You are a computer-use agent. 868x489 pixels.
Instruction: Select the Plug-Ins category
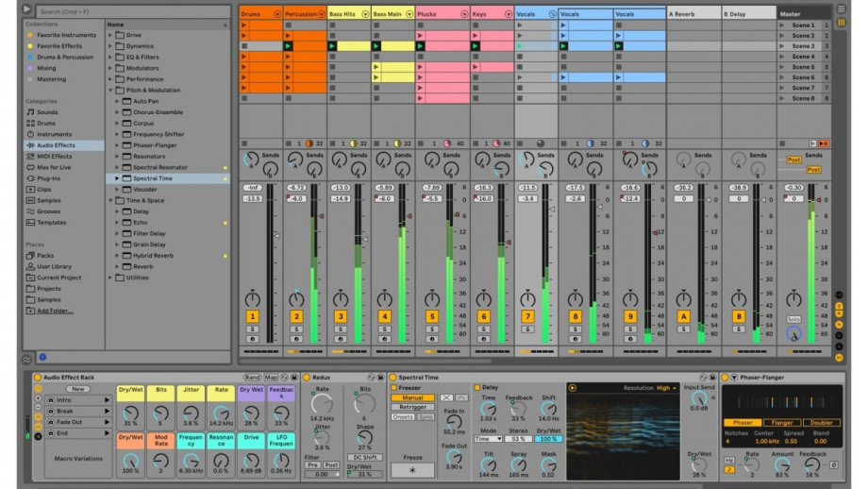49,178
